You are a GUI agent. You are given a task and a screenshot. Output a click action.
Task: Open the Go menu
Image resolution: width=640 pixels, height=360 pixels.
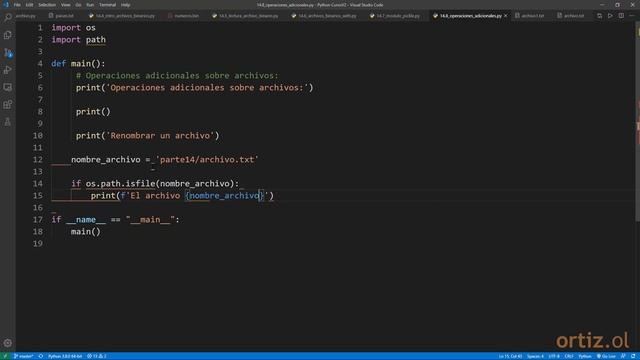point(78,5)
